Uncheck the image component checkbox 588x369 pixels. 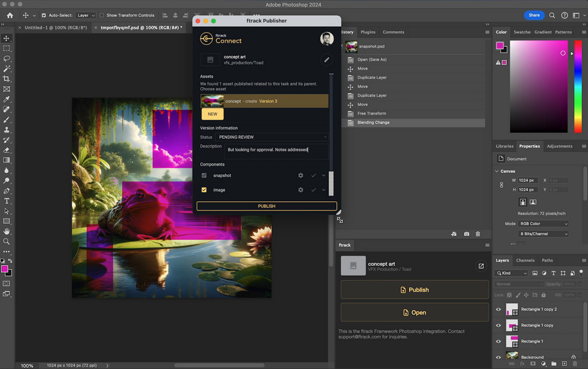pos(204,190)
